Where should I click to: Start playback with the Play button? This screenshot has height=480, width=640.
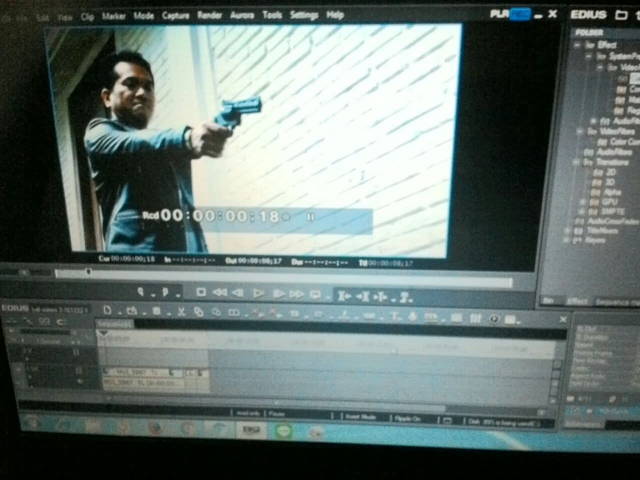point(258,293)
